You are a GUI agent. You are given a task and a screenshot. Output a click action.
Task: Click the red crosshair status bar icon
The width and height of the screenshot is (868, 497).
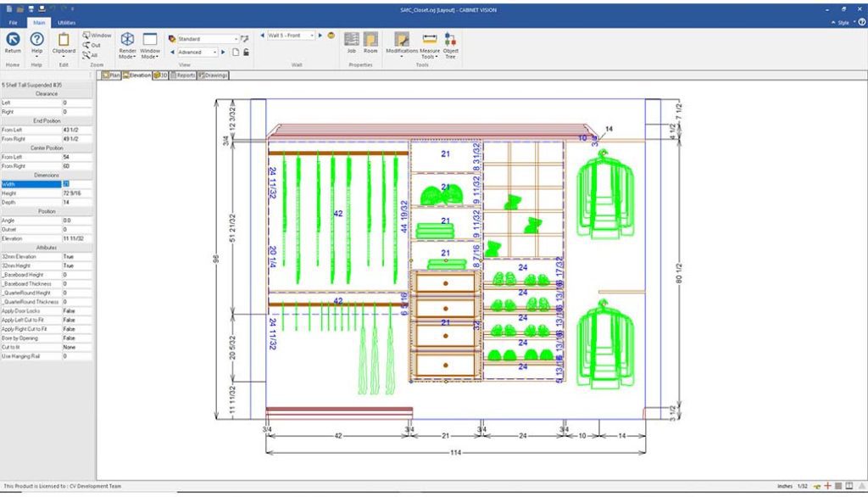point(826,486)
